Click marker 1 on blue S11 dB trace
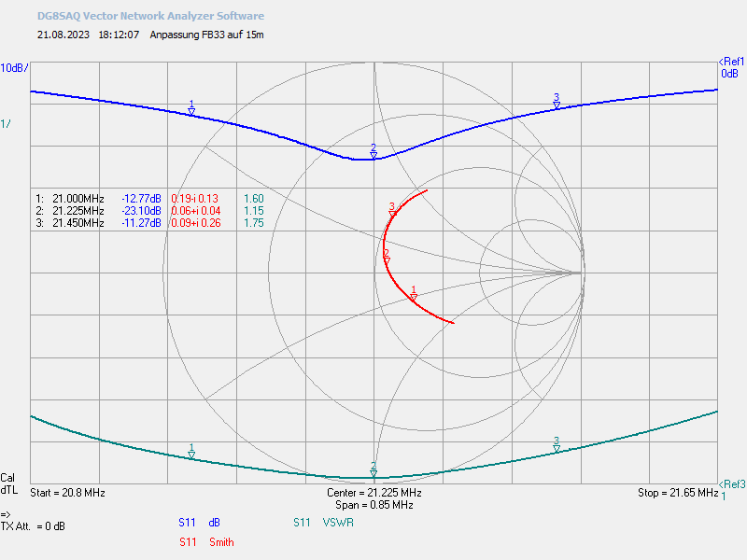The height and width of the screenshot is (560, 747). pyautogui.click(x=191, y=108)
